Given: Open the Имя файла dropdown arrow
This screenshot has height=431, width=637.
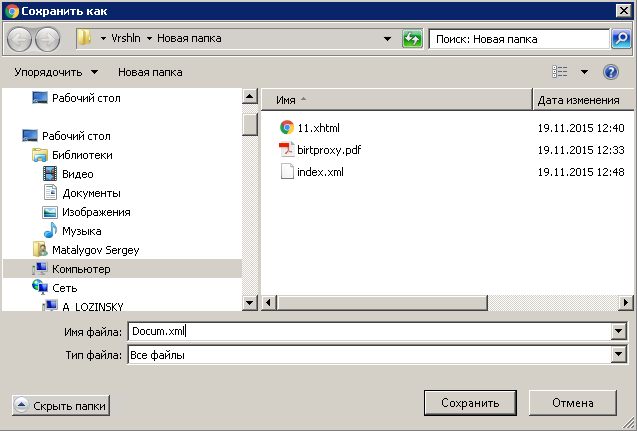Looking at the screenshot, I should coord(618,331).
